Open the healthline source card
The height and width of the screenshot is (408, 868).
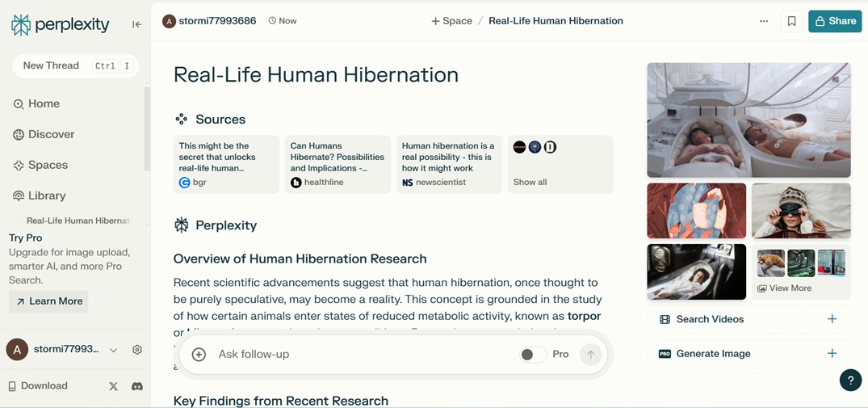[x=338, y=165]
